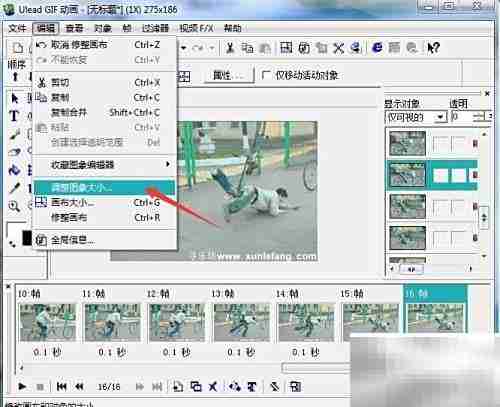The height and width of the screenshot is (407, 500).
Task: Click the Duplicate frame icon
Action: [196, 387]
